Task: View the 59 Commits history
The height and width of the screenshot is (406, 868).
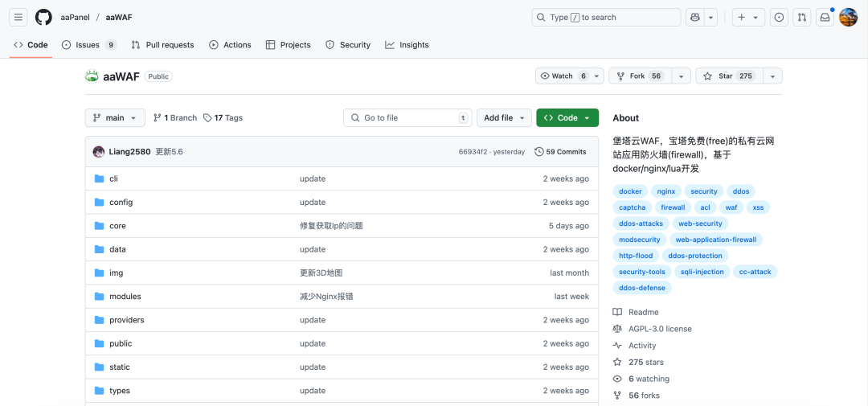Action: coord(560,152)
